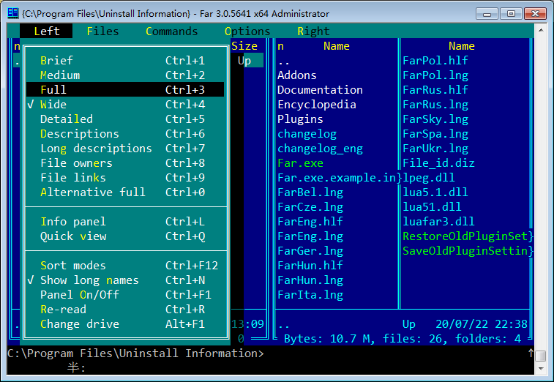This screenshot has height=382, width=554.
Task: Open the Commands dropdown menu
Action: 171,31
